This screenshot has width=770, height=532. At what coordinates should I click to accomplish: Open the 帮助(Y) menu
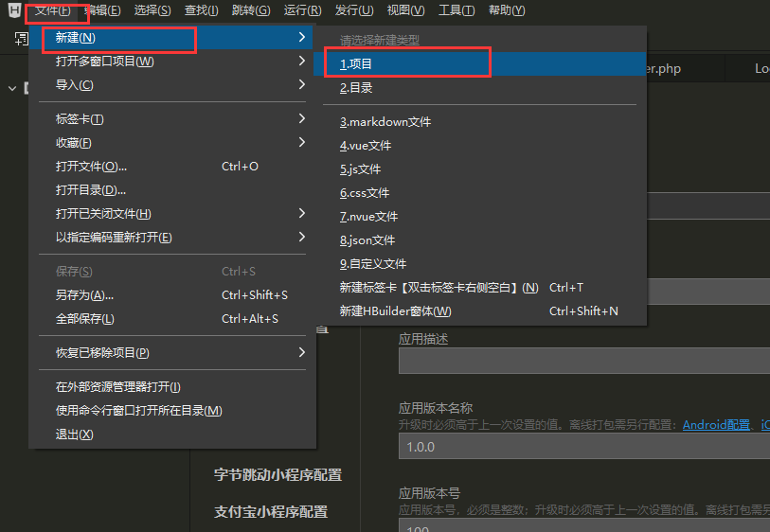[x=507, y=10]
